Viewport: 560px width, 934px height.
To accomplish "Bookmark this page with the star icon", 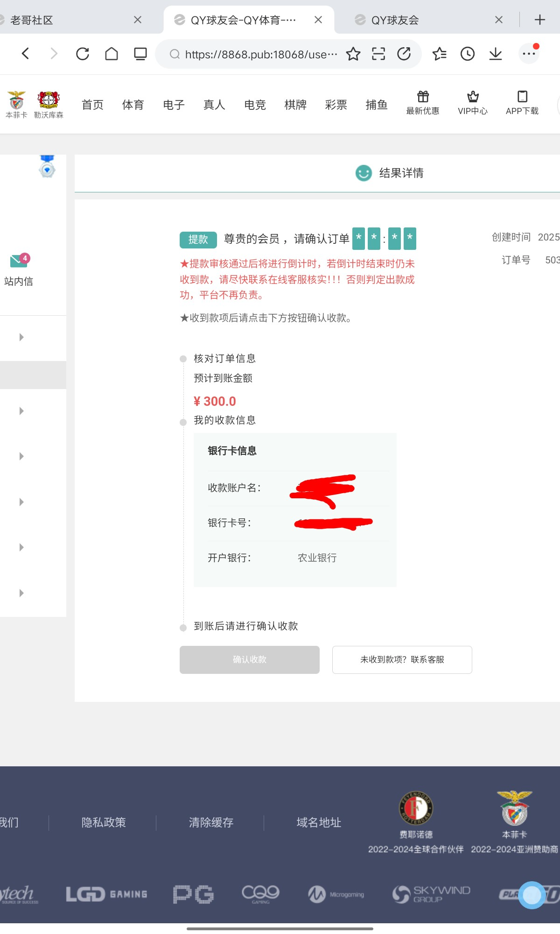I will coord(353,54).
